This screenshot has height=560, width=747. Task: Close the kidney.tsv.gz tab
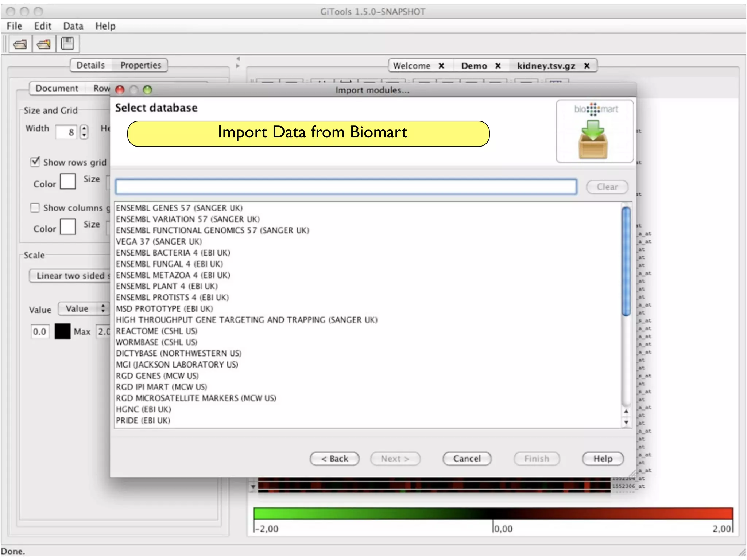tap(587, 66)
